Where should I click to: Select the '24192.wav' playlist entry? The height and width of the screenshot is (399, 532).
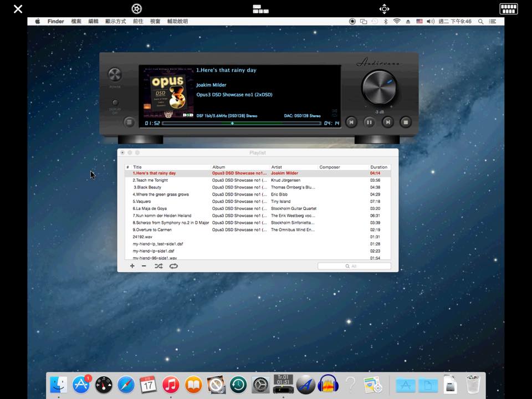258,237
